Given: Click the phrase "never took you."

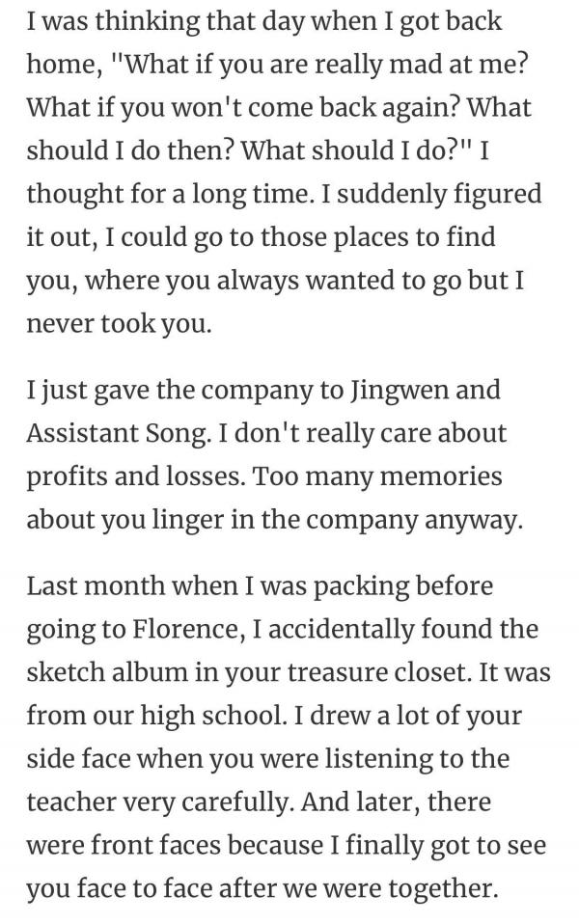Looking at the screenshot, I should point(119,323).
